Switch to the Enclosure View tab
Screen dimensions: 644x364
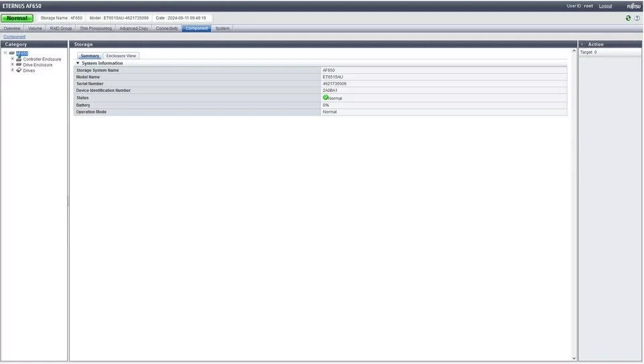121,56
